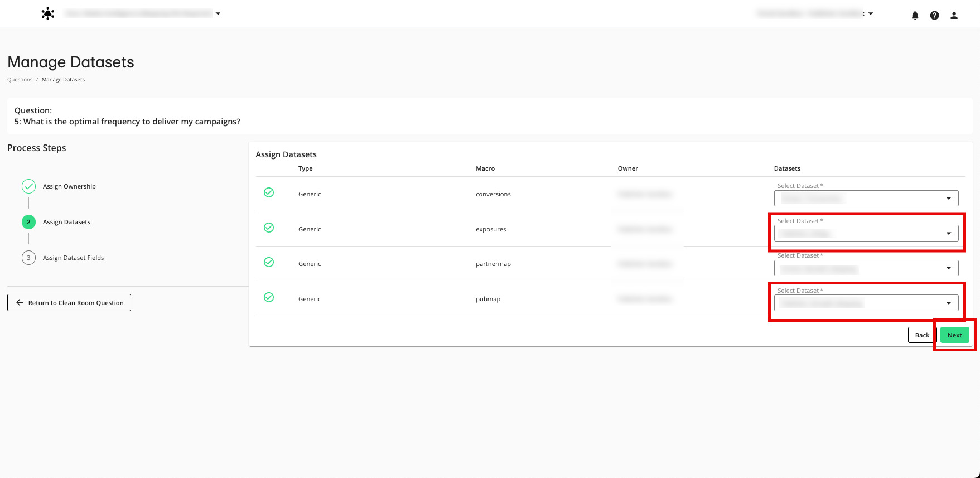Open Select Dataset dropdown for conversions
Viewport: 980px width, 478px height.
pos(866,199)
